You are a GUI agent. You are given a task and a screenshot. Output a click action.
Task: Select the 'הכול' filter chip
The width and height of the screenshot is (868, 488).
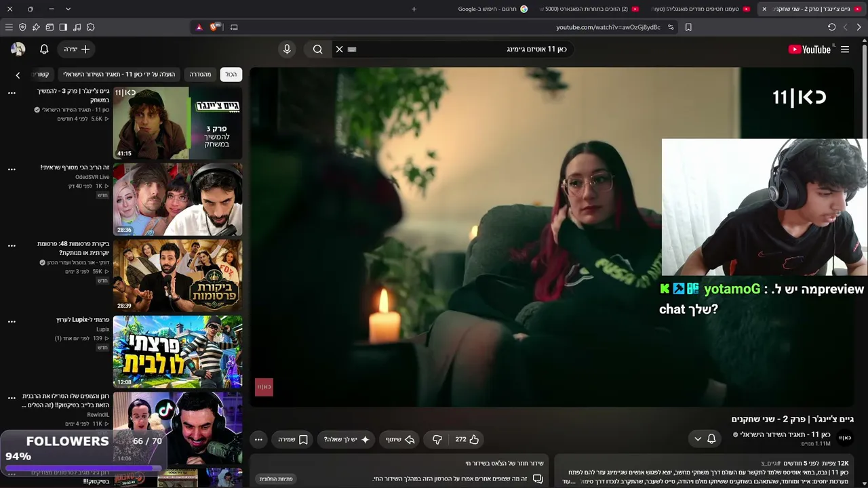(x=231, y=74)
